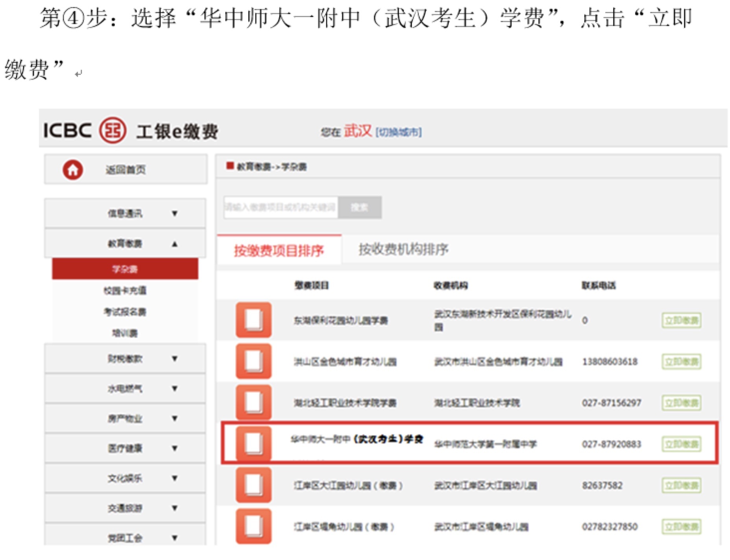Click the ICBC round red logo
This screenshot has width=730, height=560.
point(113,130)
